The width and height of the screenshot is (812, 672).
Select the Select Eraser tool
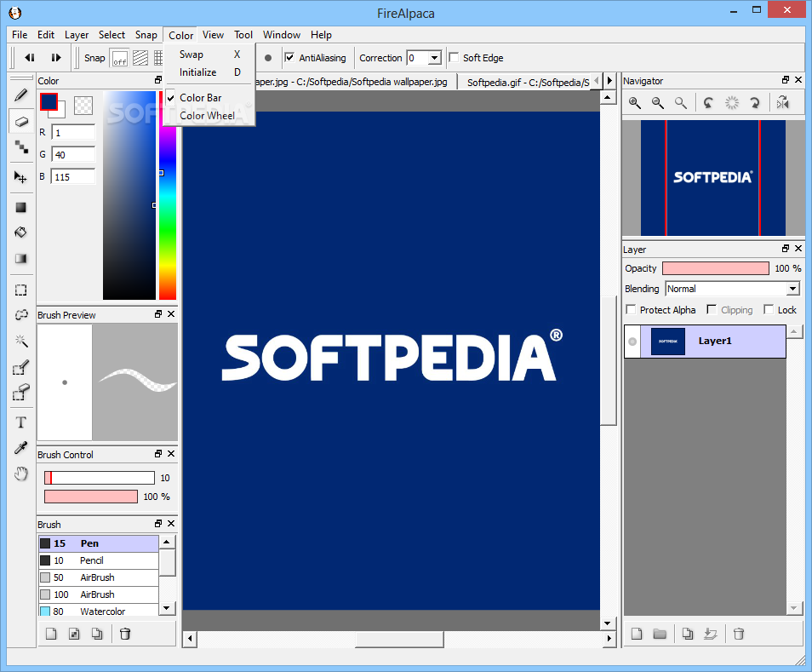coord(20,393)
